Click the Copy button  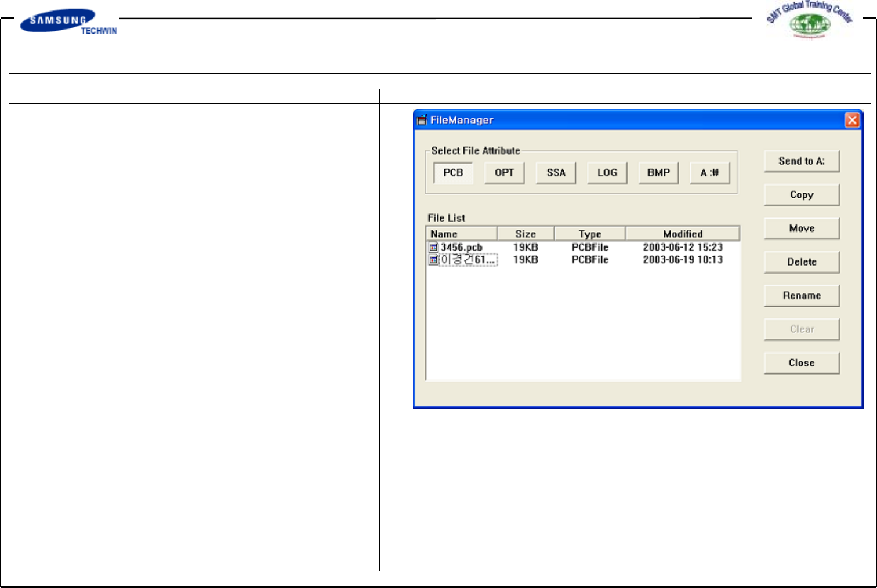[802, 195]
